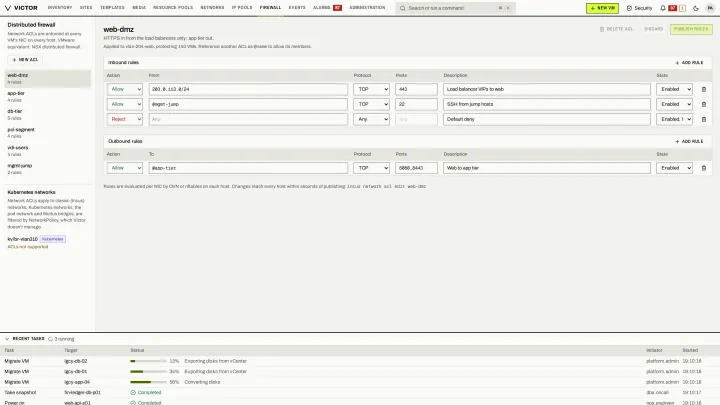
Task: Click the 3 running spinner indicator
Action: [61, 339]
